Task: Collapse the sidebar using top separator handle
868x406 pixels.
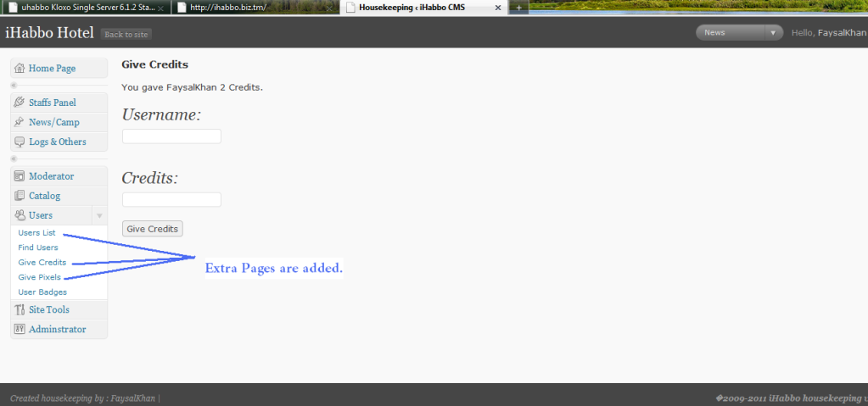Action: coord(14,86)
